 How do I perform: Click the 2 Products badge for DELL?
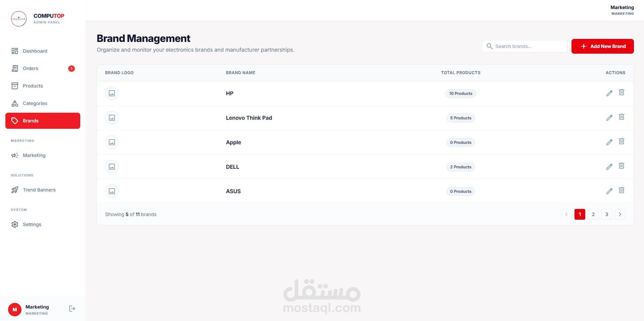(x=461, y=167)
